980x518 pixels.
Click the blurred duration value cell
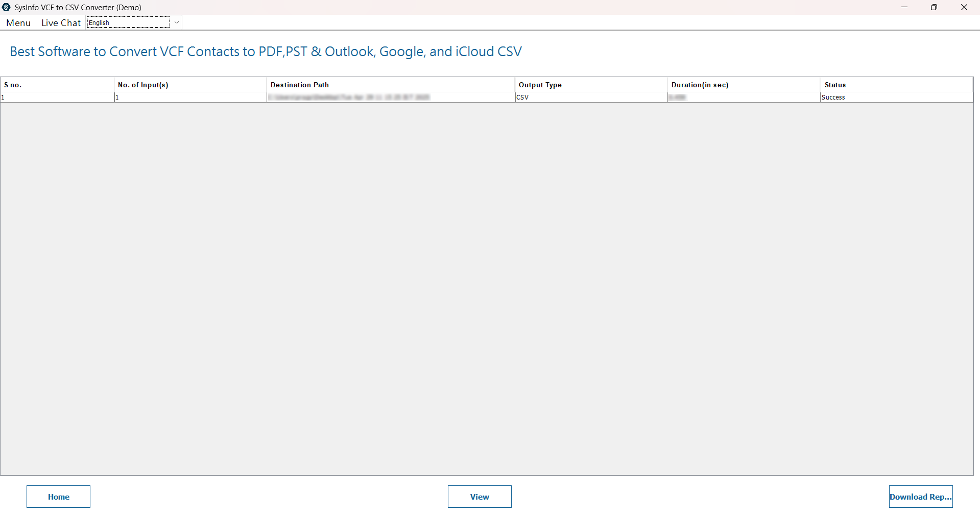pos(744,97)
